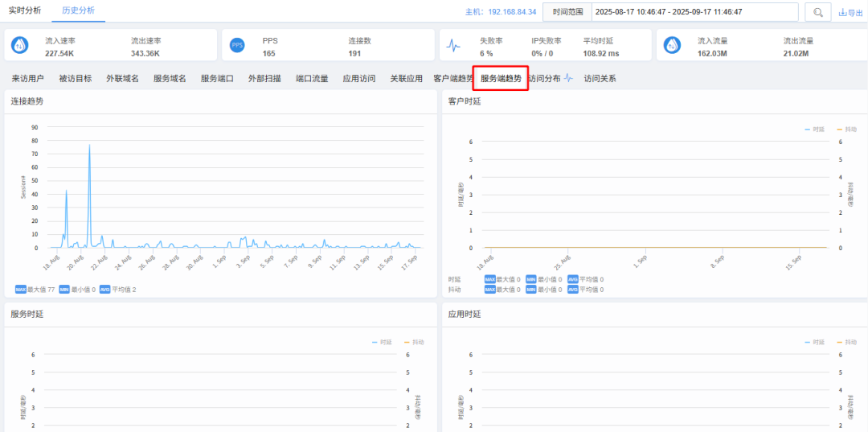Click the pulse icon beside 访问分布

[x=569, y=79]
